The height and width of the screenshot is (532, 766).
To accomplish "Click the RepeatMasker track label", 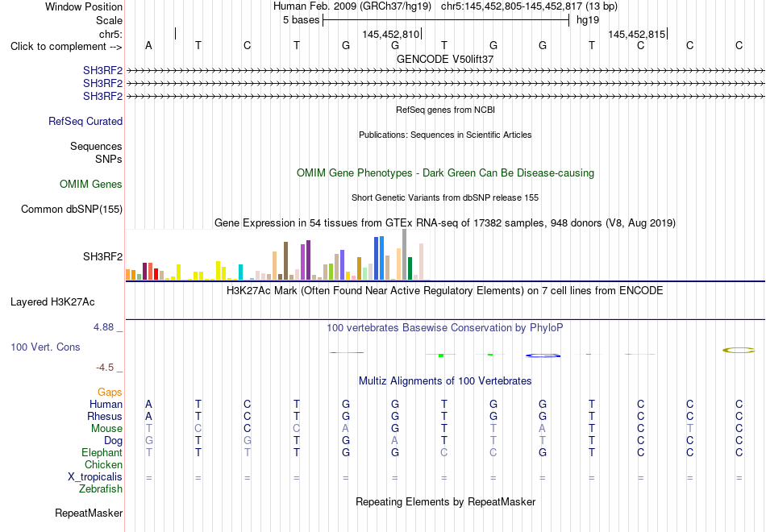I will point(89,513).
